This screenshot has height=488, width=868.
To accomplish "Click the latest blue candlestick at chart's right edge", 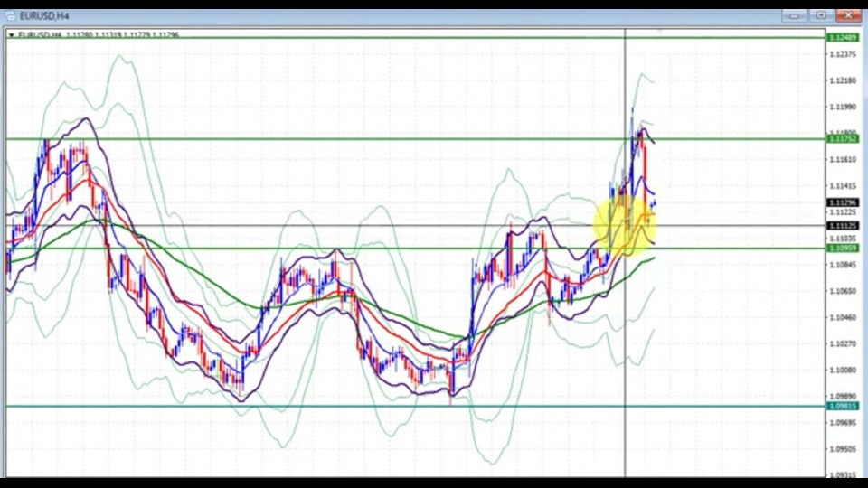I will pyautogui.click(x=655, y=204).
